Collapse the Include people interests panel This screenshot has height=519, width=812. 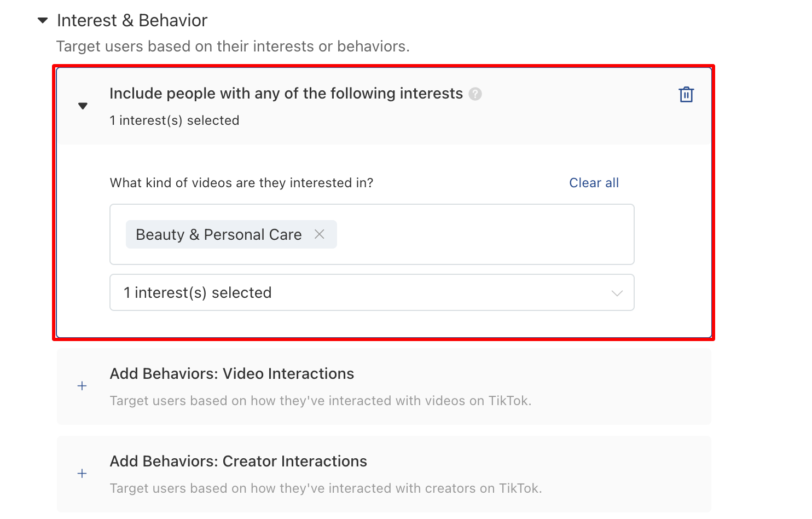[83, 106]
